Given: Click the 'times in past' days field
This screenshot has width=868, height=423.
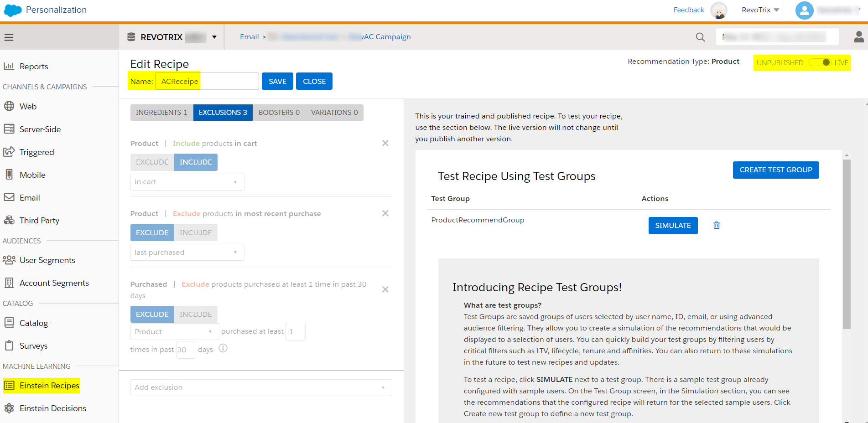Looking at the screenshot, I should pos(186,350).
